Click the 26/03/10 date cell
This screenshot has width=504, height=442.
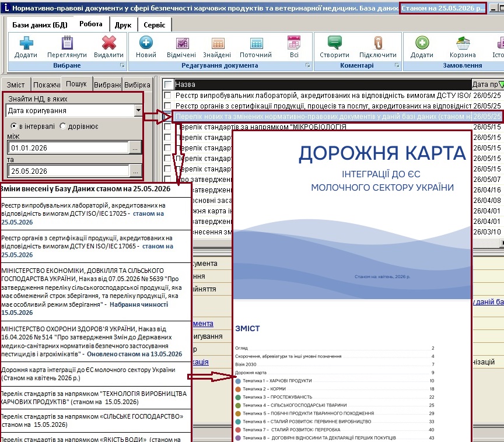pyautogui.click(x=487, y=231)
